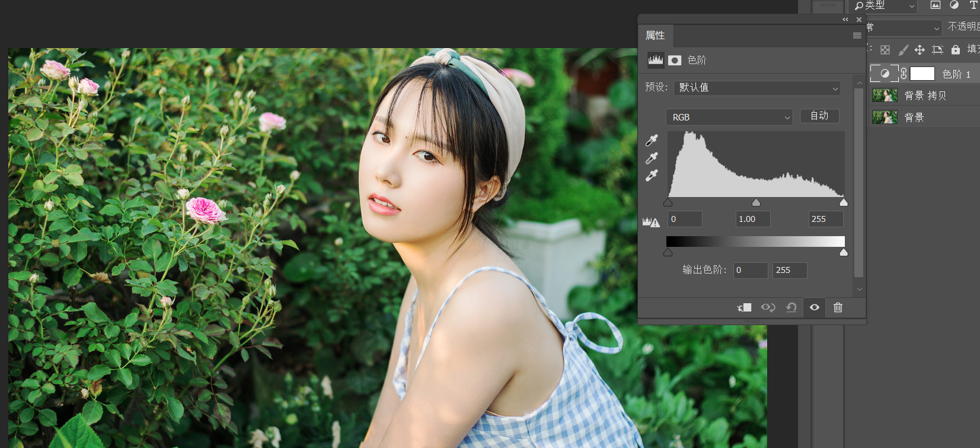Clip adjustment to the layer below

click(x=744, y=307)
